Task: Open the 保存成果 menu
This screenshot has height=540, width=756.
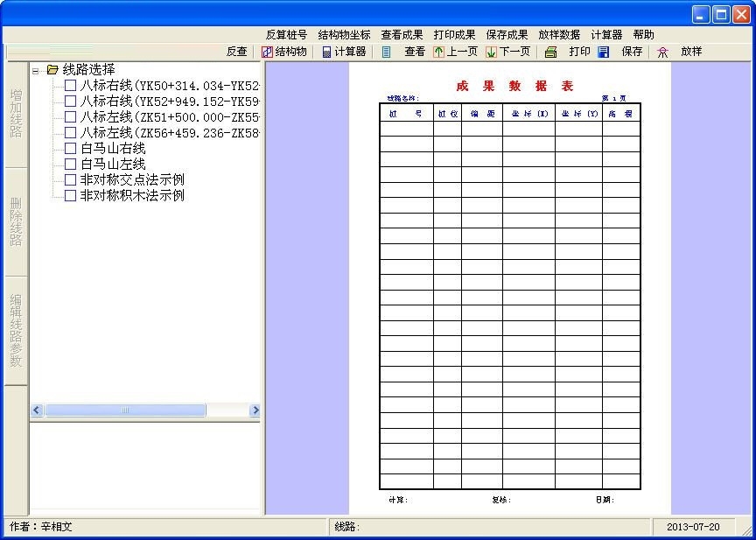Action: pos(507,35)
